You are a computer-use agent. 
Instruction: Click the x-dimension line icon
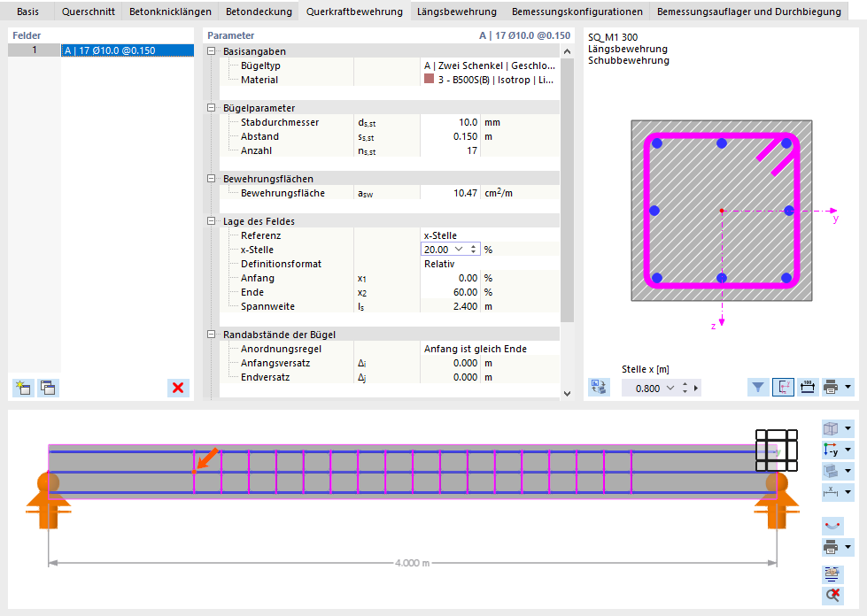(x=831, y=492)
